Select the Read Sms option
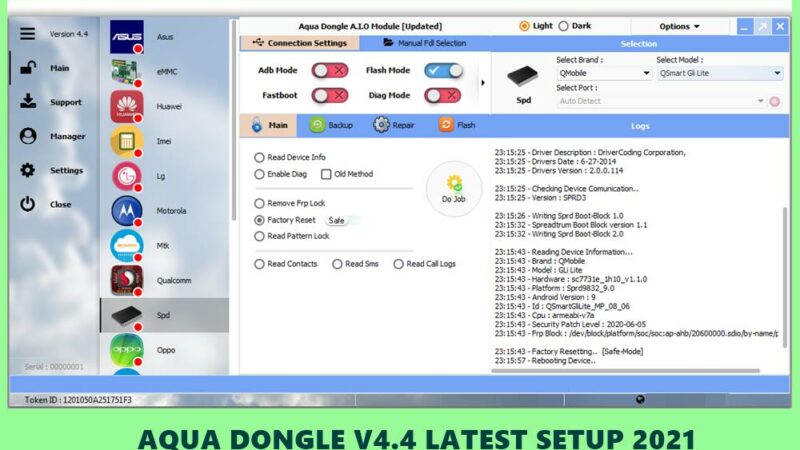This screenshot has height=450, width=800. [337, 264]
